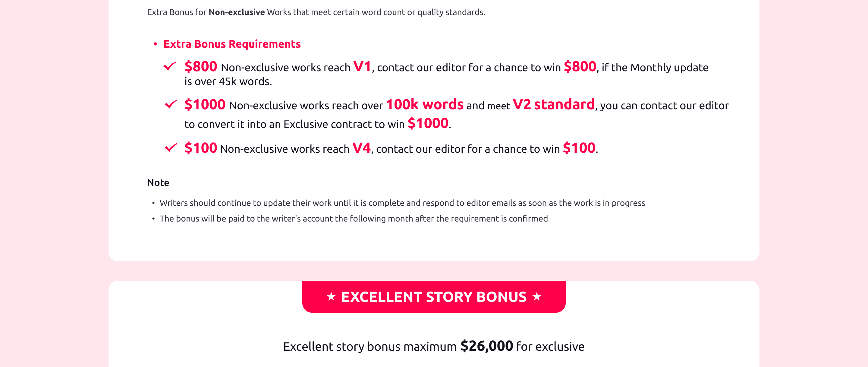Click the red 'V2 standard' text
The width and height of the screenshot is (868, 367).
553,104
